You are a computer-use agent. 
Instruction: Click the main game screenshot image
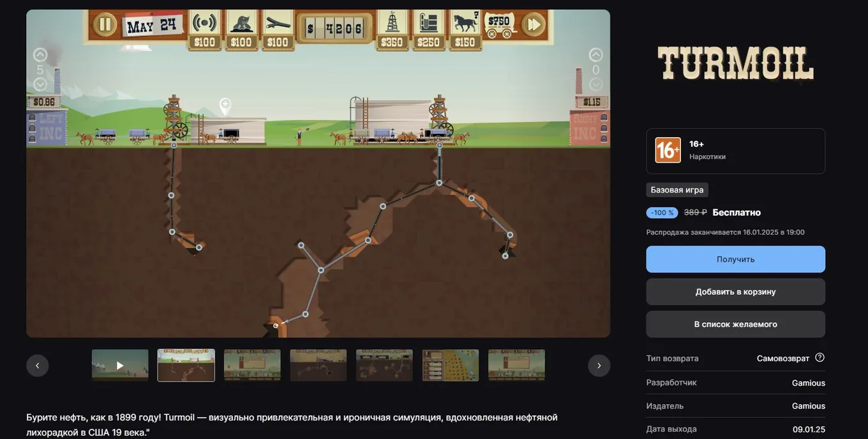pyautogui.click(x=318, y=174)
